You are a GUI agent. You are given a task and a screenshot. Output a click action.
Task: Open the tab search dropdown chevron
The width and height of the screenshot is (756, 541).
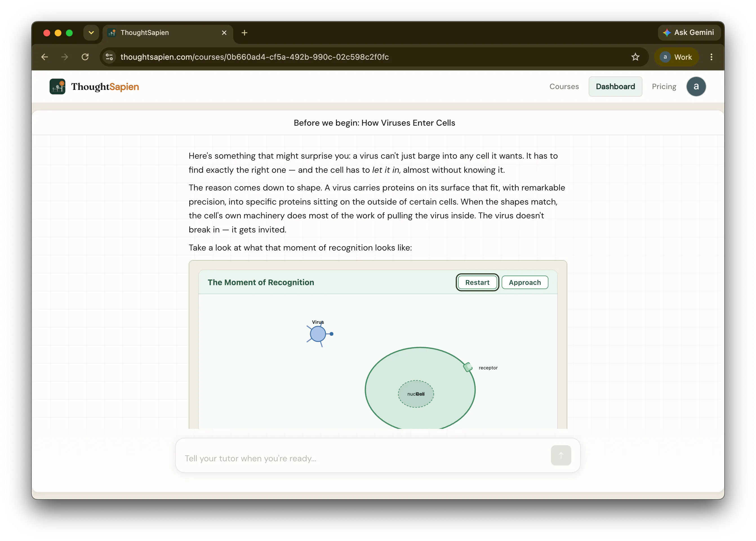point(91,33)
